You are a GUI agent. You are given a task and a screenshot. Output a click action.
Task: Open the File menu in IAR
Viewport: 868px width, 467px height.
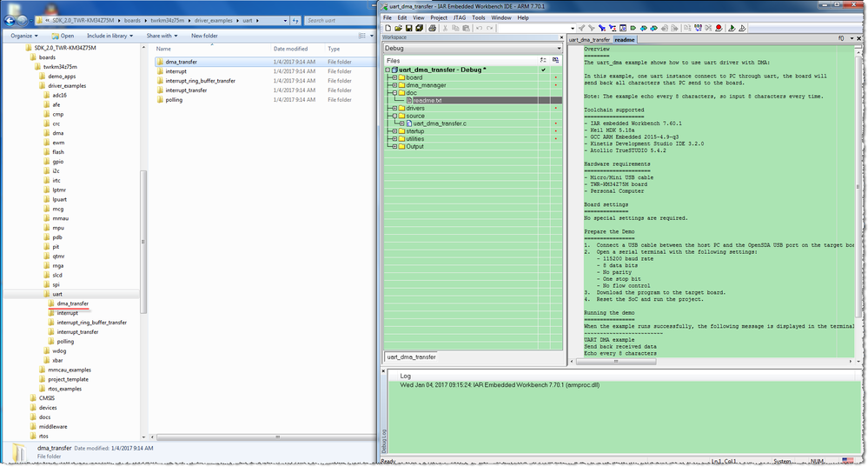pyautogui.click(x=388, y=17)
